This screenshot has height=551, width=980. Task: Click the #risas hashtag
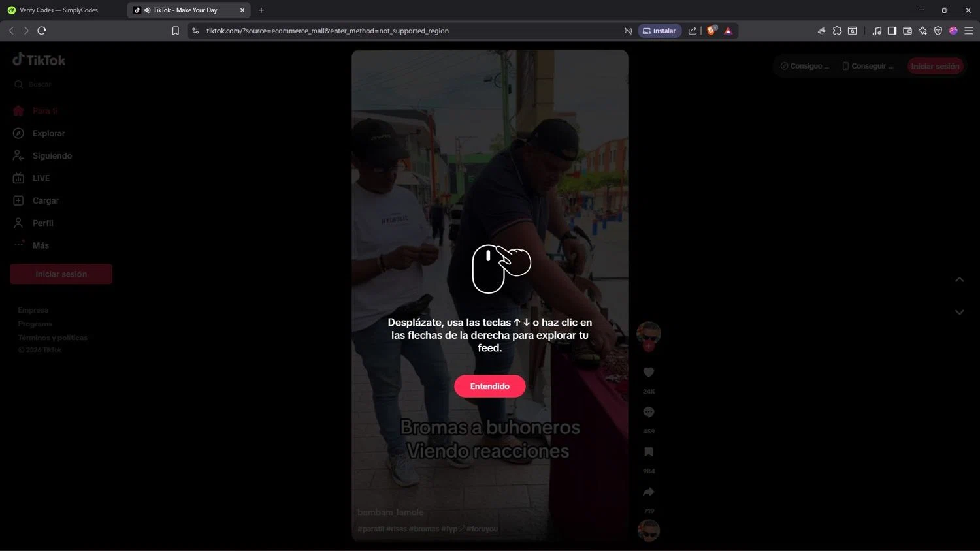tap(396, 529)
